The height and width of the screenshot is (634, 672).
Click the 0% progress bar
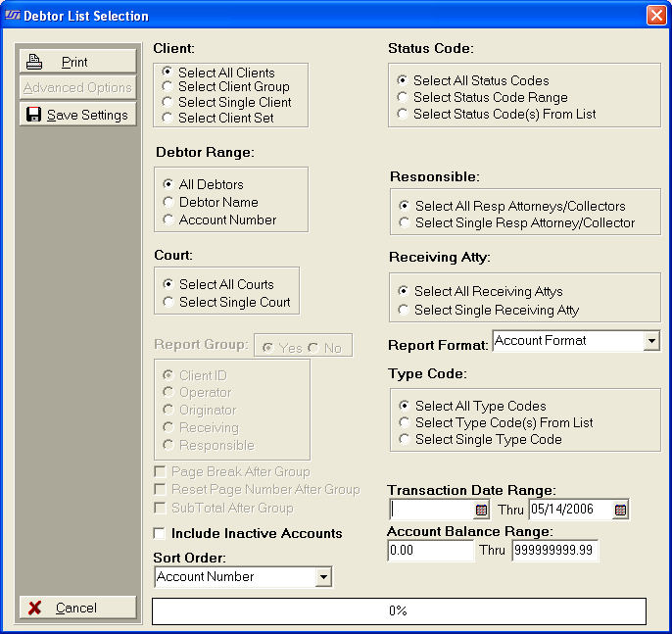[x=399, y=610]
